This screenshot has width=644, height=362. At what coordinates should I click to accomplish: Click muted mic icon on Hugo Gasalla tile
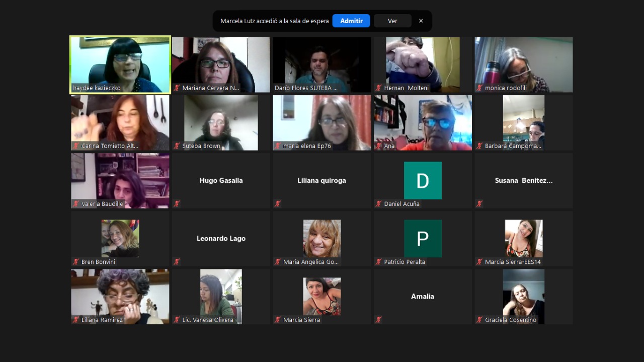[x=177, y=204]
